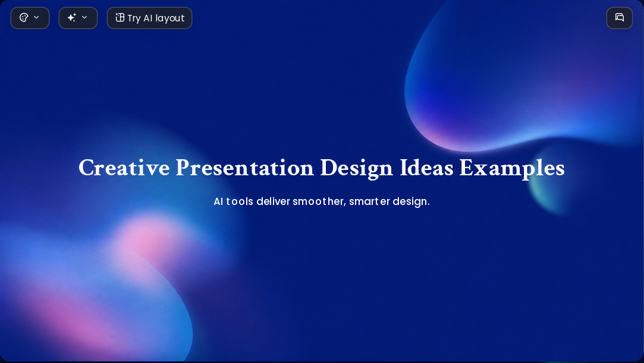This screenshot has width=644, height=363.
Task: Click the Try AI layout button
Action: point(149,18)
